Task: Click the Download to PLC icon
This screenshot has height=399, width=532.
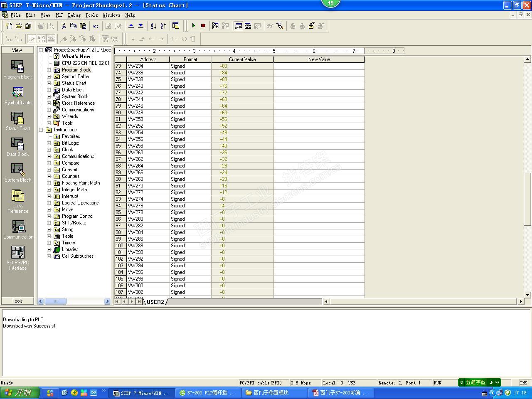Action: coord(140,26)
